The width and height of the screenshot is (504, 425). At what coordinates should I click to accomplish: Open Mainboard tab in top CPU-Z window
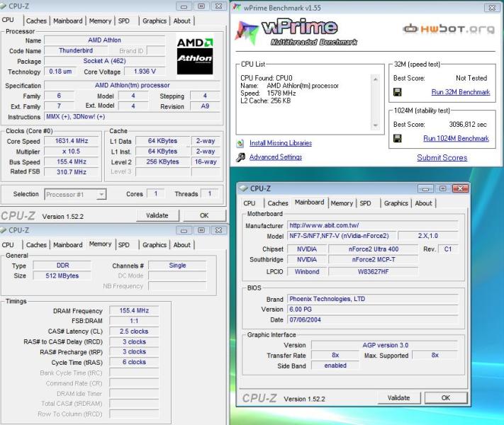point(68,21)
